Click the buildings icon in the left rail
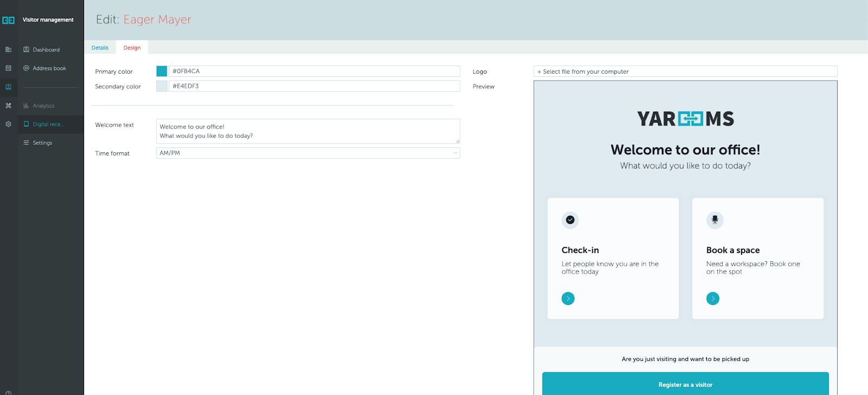This screenshot has width=868, height=395. coord(8,50)
